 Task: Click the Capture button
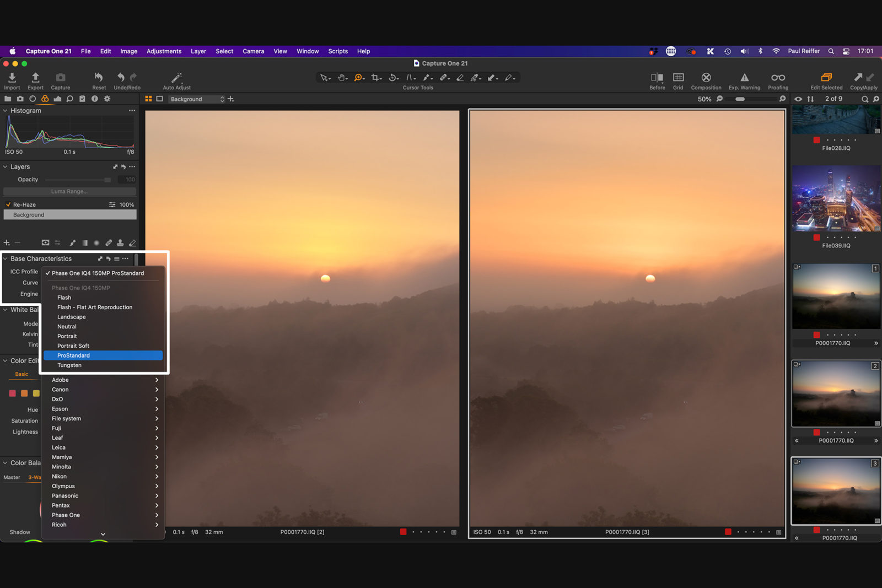point(60,77)
